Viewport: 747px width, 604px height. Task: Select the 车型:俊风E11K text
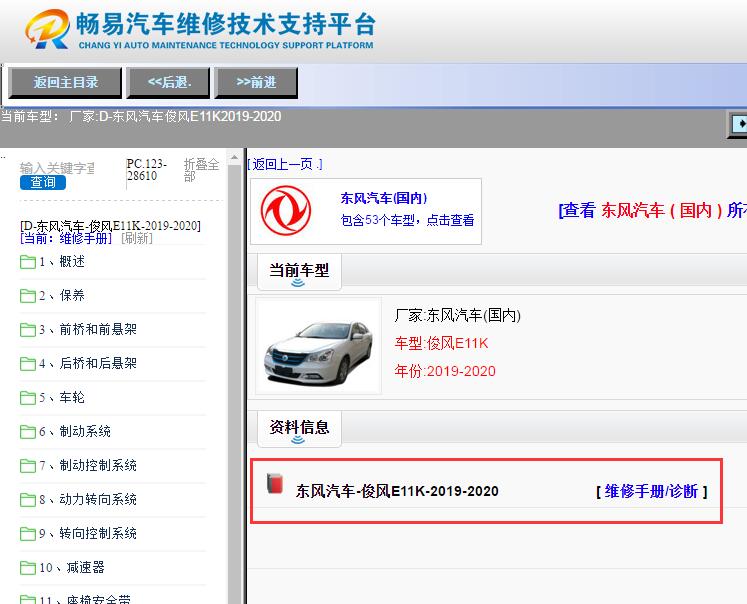(x=441, y=343)
